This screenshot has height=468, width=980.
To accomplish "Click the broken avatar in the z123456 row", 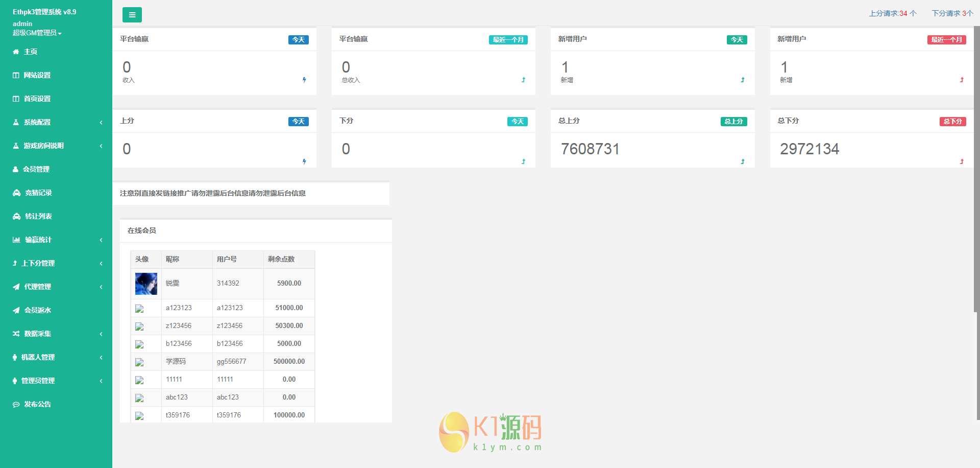I will click(139, 326).
